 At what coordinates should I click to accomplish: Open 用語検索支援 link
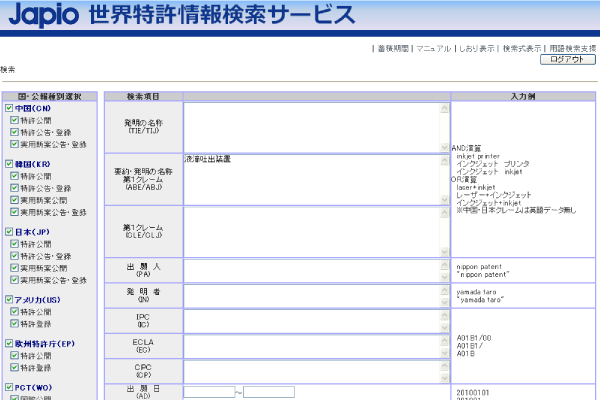(572, 47)
